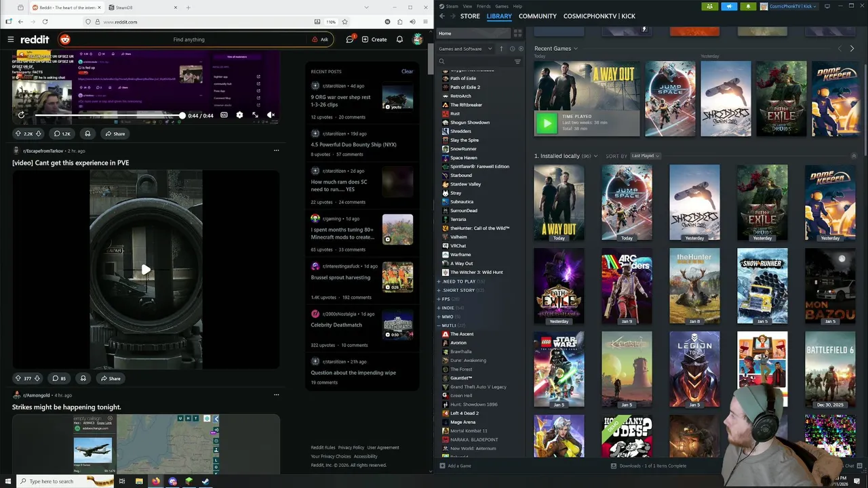
Task: Collapse the Installed locally shelf
Action: click(853, 156)
